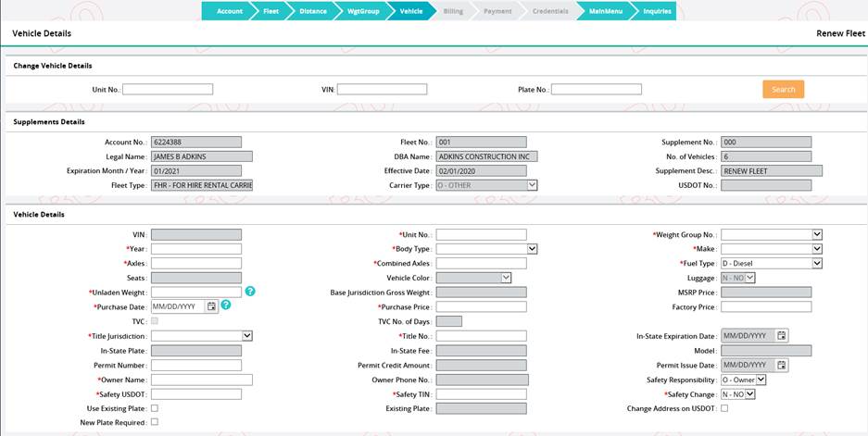The height and width of the screenshot is (436, 868).
Task: Select the Account navigation step
Action: click(228, 11)
